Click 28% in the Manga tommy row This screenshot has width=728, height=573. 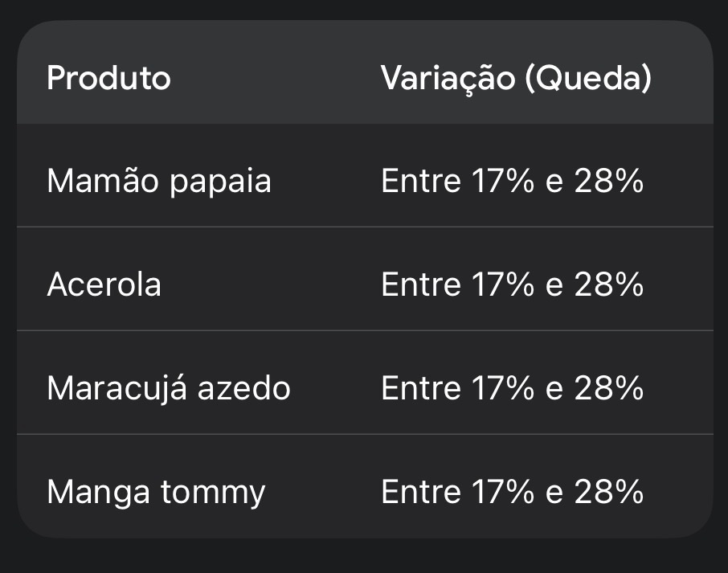coord(609,492)
